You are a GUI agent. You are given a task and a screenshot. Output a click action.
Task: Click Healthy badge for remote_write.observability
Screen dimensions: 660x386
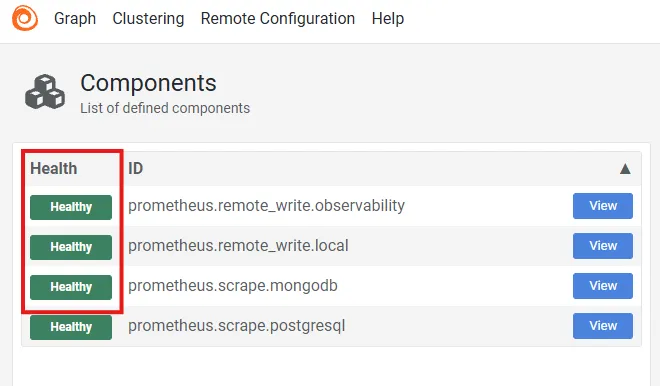[71, 207]
